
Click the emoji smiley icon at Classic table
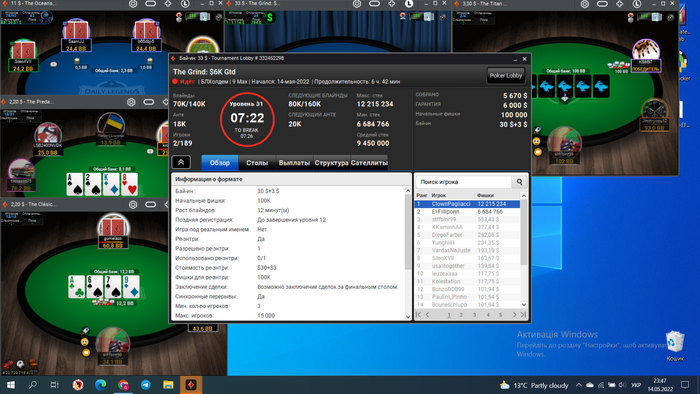coord(84,342)
